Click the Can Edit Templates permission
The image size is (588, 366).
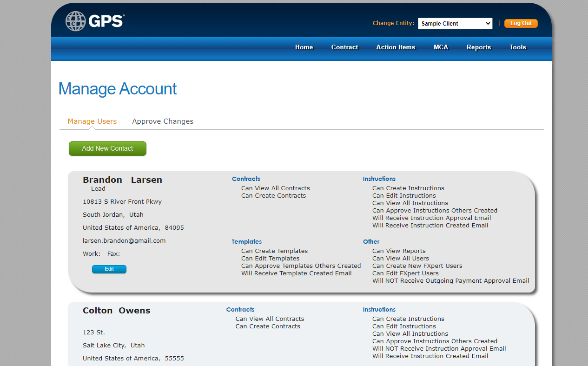[x=270, y=259]
